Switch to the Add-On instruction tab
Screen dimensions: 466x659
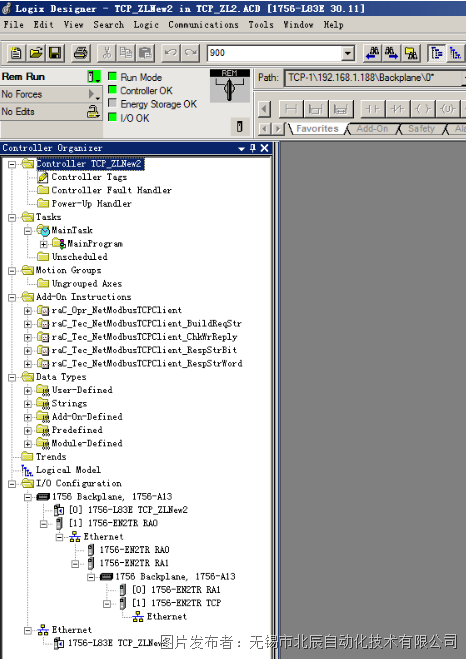click(x=372, y=129)
